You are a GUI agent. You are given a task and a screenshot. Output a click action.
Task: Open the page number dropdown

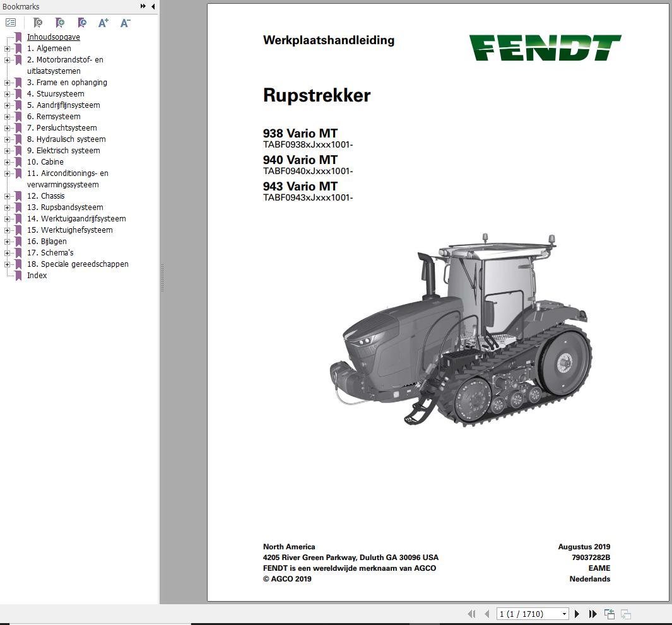pyautogui.click(x=564, y=614)
